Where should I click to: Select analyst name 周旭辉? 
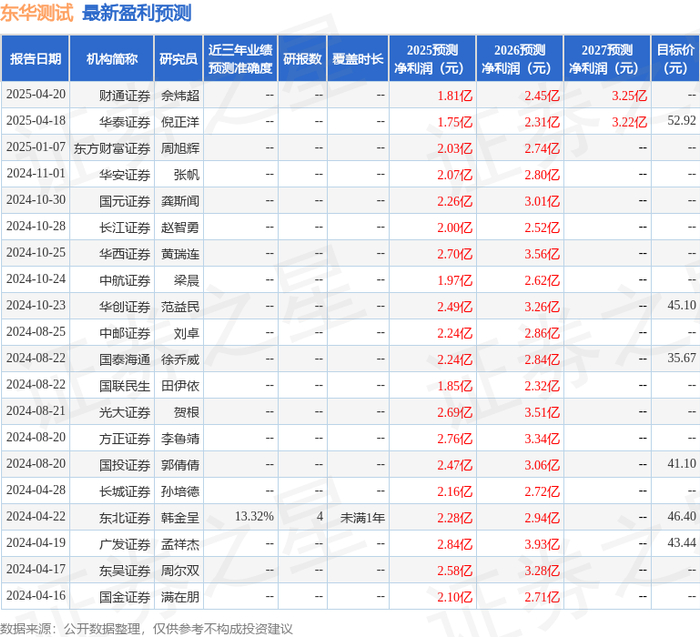180,148
